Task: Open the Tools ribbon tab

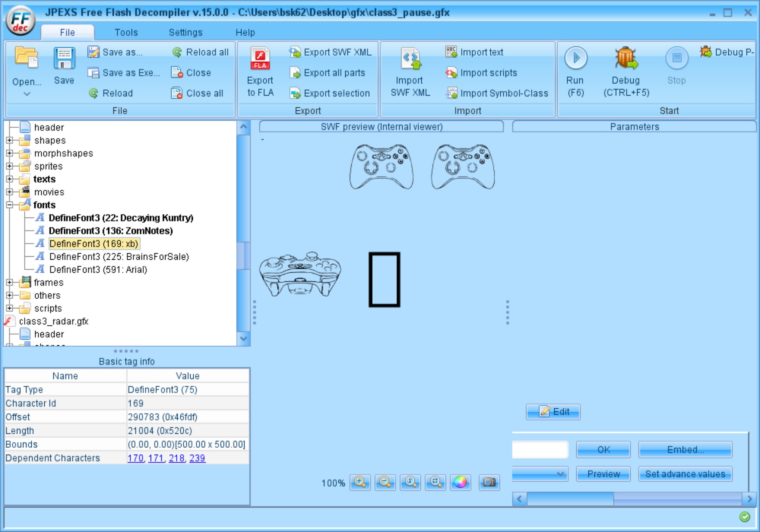Action: [126, 33]
